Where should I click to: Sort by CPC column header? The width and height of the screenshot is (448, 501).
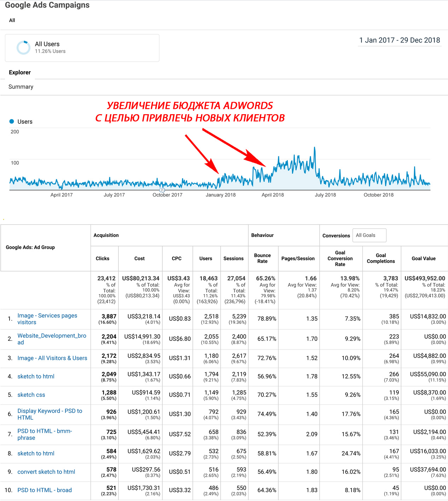[x=176, y=258]
